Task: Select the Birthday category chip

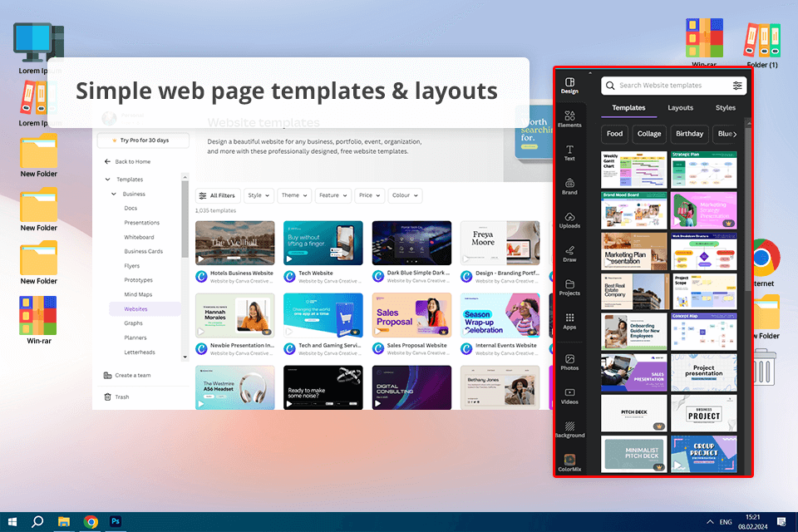Action: pos(689,134)
